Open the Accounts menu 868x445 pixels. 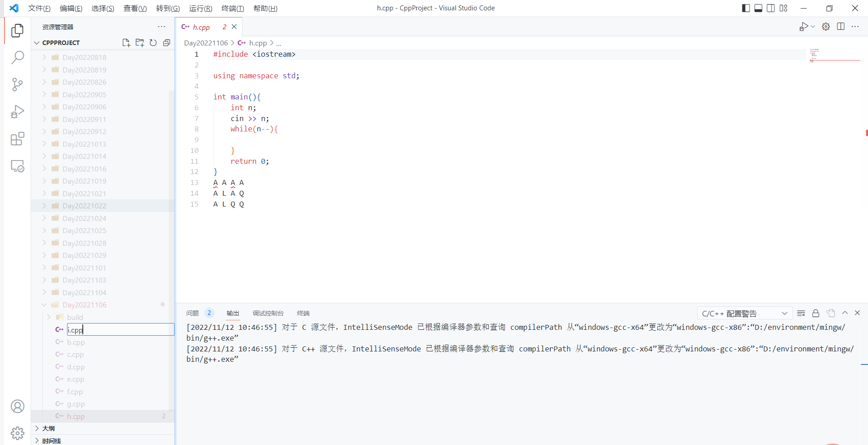(x=17, y=406)
